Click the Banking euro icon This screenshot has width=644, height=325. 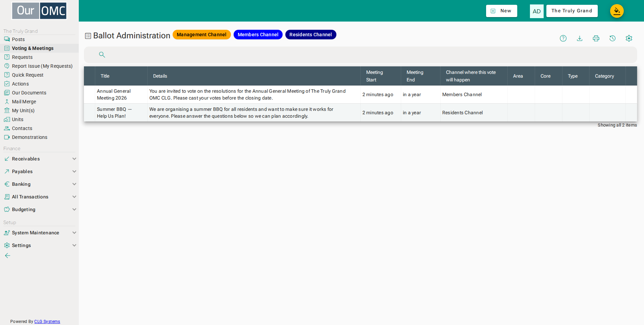[x=7, y=184]
